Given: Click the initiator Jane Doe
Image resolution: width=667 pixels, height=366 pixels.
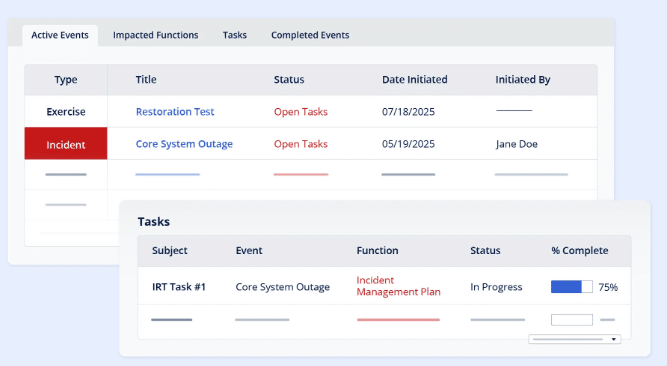Looking at the screenshot, I should pos(516,144).
